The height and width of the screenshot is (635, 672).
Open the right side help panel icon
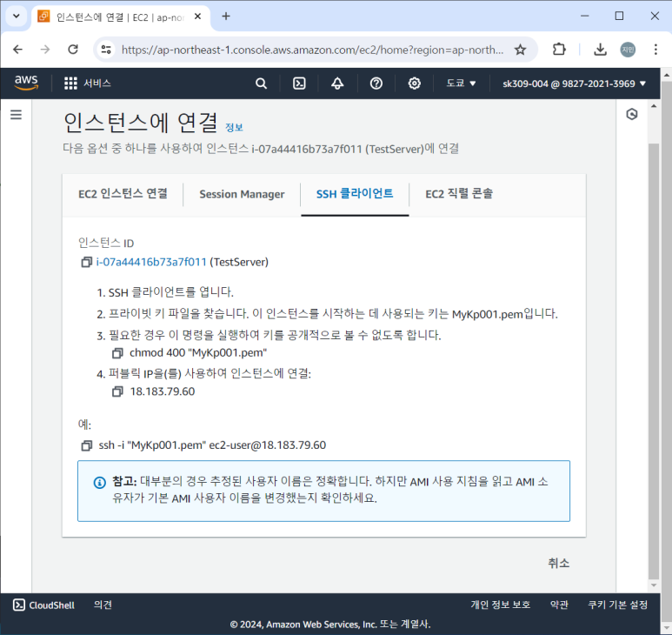tap(632, 114)
